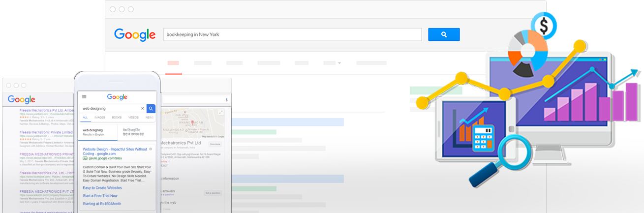Open result 'Freesia Mechatronic Private Limited'

46,132
